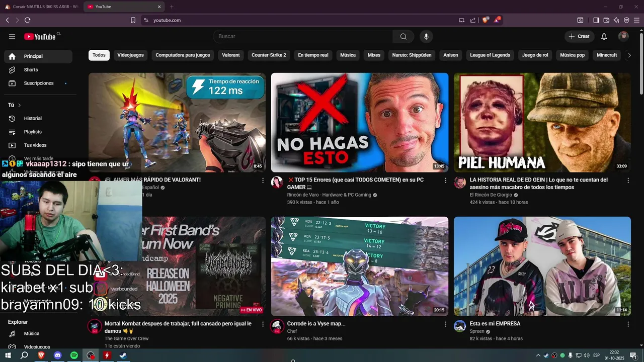This screenshot has width=644, height=362.
Task: Select the Juego de rol chip
Action: pyautogui.click(x=535, y=55)
